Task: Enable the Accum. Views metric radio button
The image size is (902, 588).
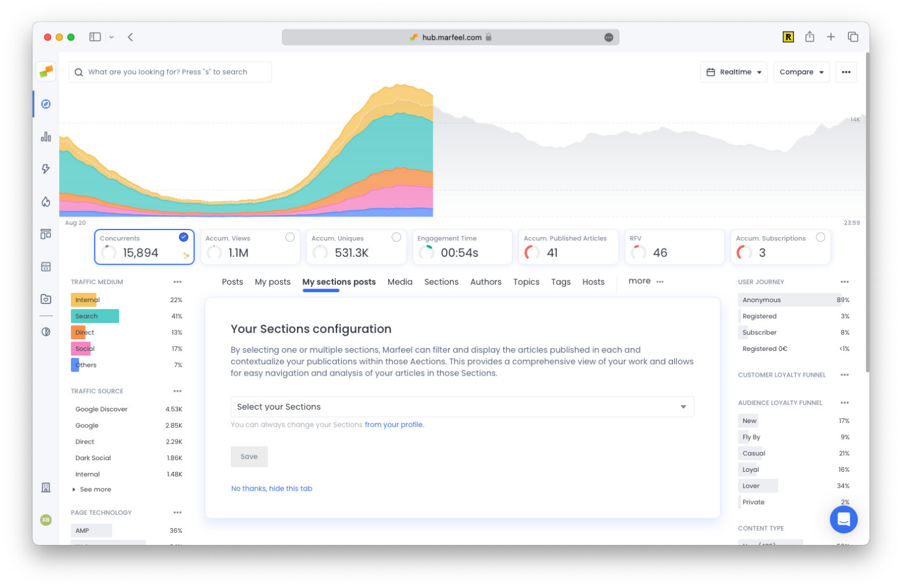Action: [290, 237]
